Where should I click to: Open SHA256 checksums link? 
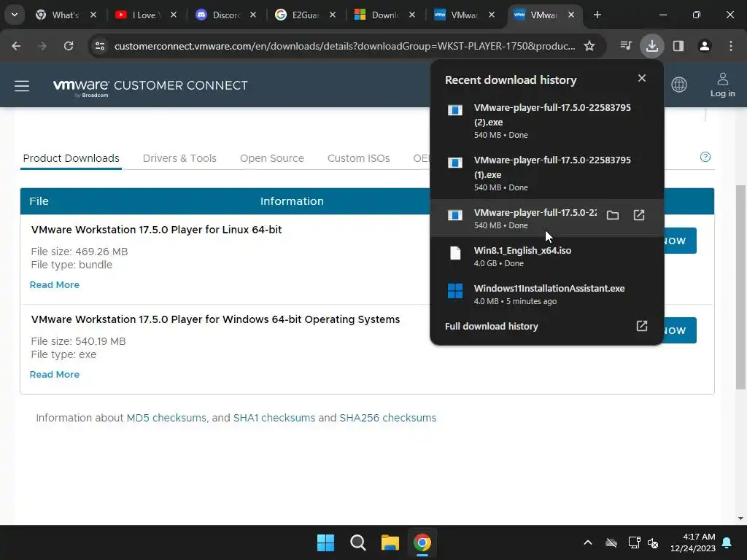point(388,418)
